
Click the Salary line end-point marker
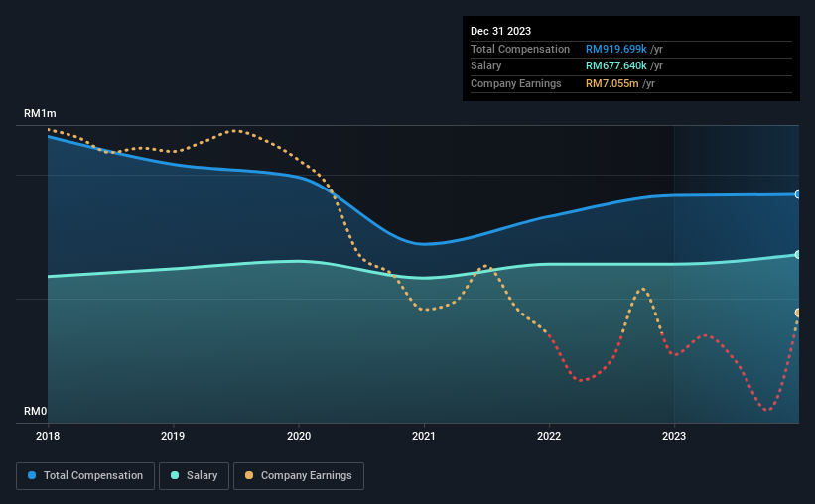[x=798, y=255]
